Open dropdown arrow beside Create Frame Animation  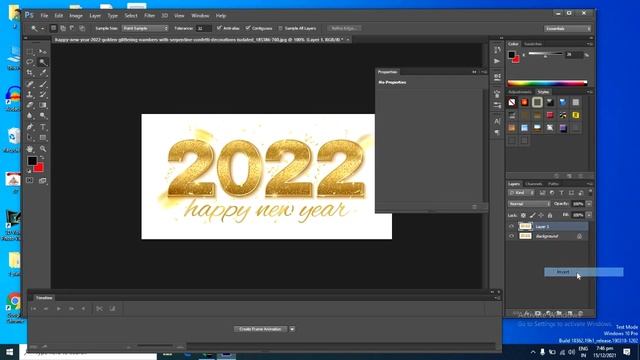[292, 329]
